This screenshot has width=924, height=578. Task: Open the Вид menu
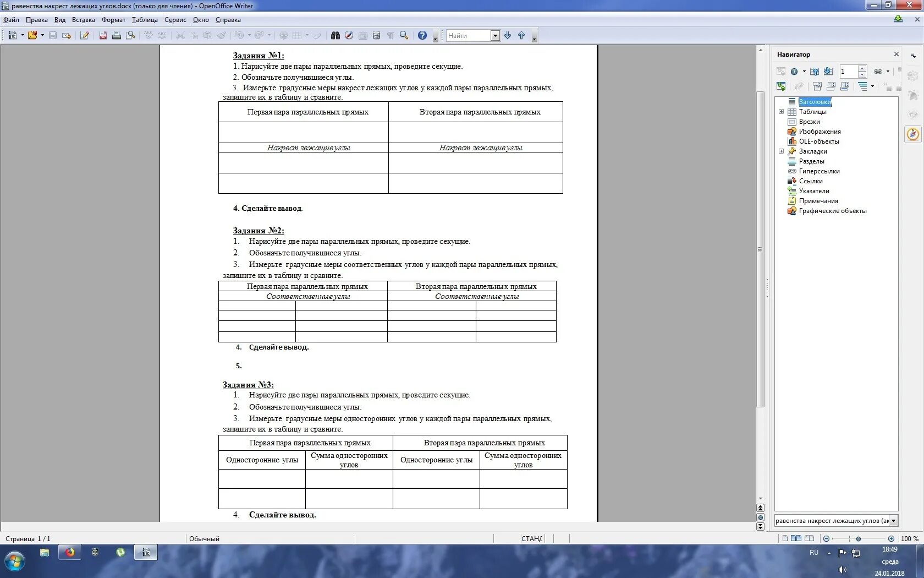tap(60, 20)
